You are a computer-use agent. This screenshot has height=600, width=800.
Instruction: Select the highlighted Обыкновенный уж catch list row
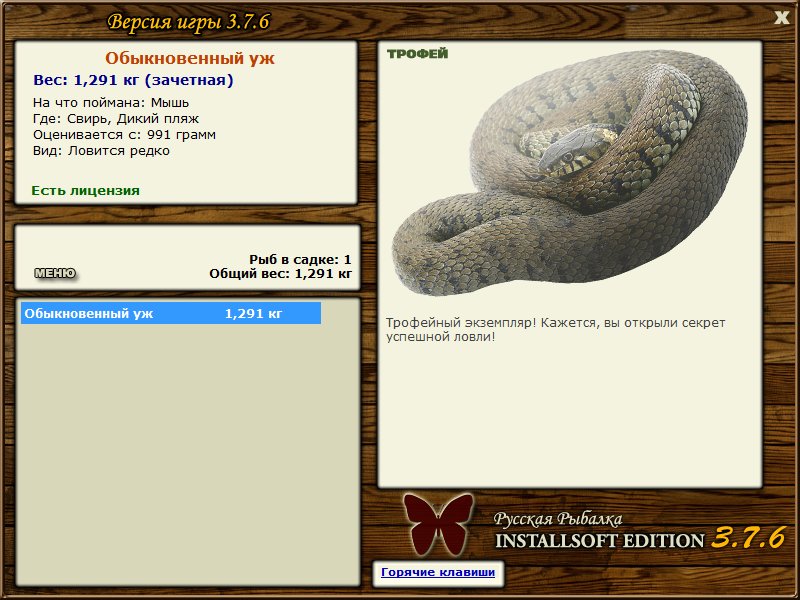click(171, 313)
